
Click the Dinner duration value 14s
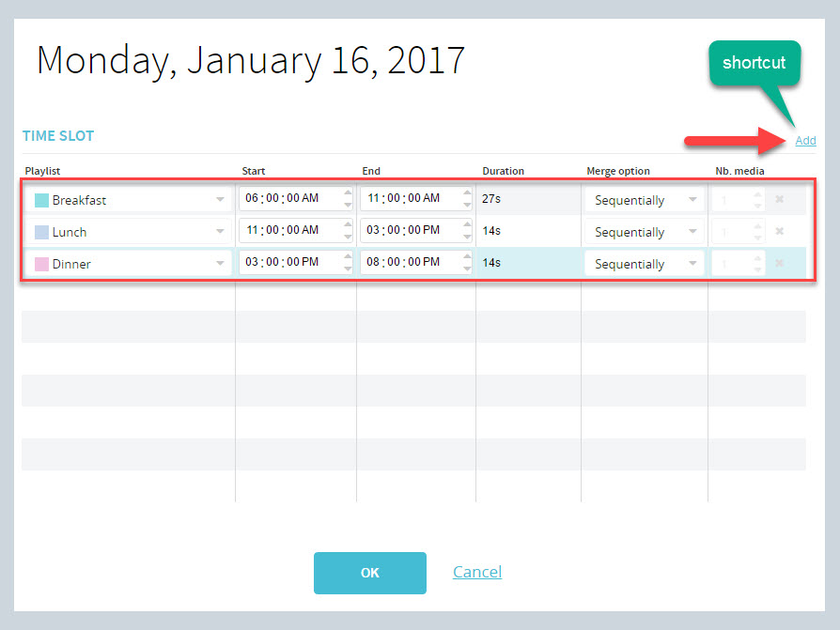[x=491, y=263]
